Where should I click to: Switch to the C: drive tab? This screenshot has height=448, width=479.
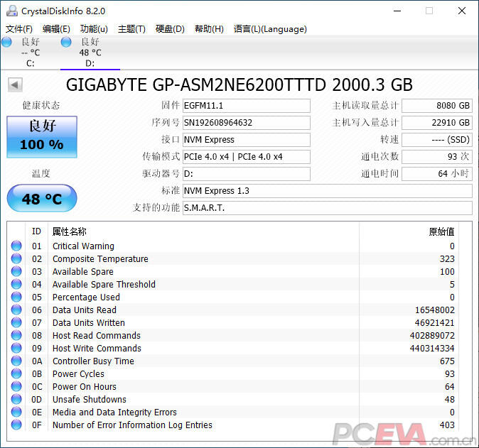(31, 53)
